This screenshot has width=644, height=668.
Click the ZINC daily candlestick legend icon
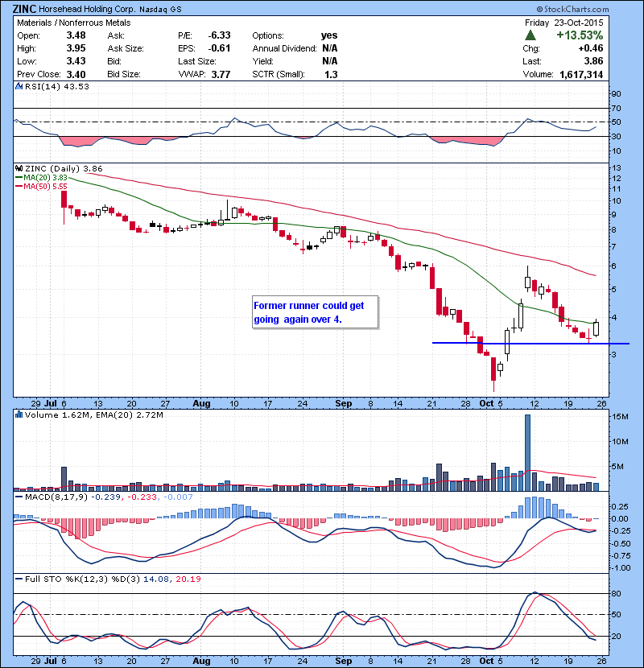coord(19,168)
